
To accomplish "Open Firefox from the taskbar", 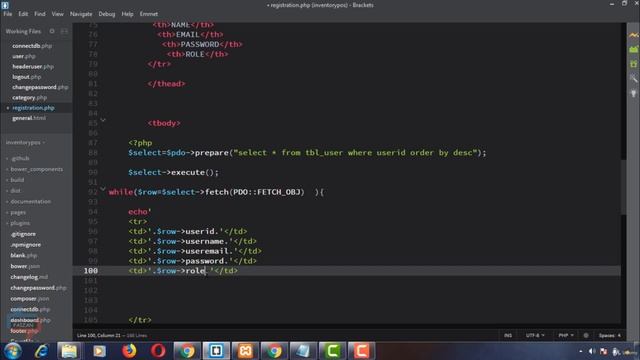I will point(129,351).
